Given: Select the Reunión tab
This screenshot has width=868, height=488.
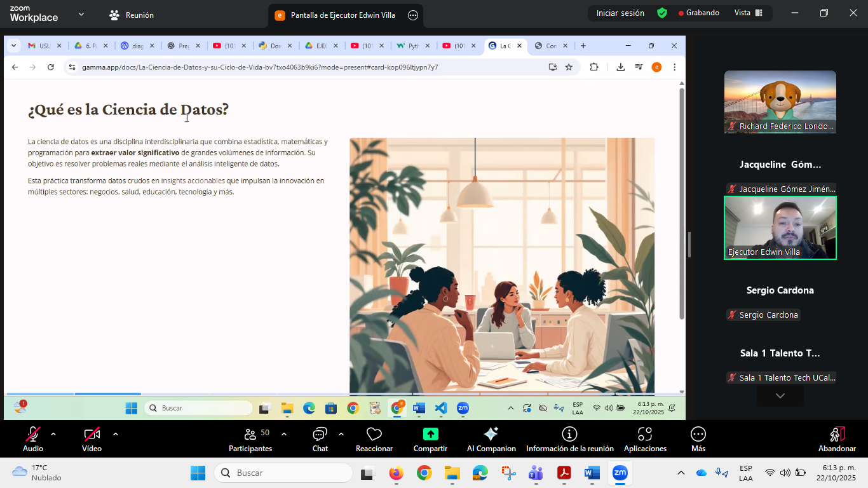Looking at the screenshot, I should (x=132, y=15).
